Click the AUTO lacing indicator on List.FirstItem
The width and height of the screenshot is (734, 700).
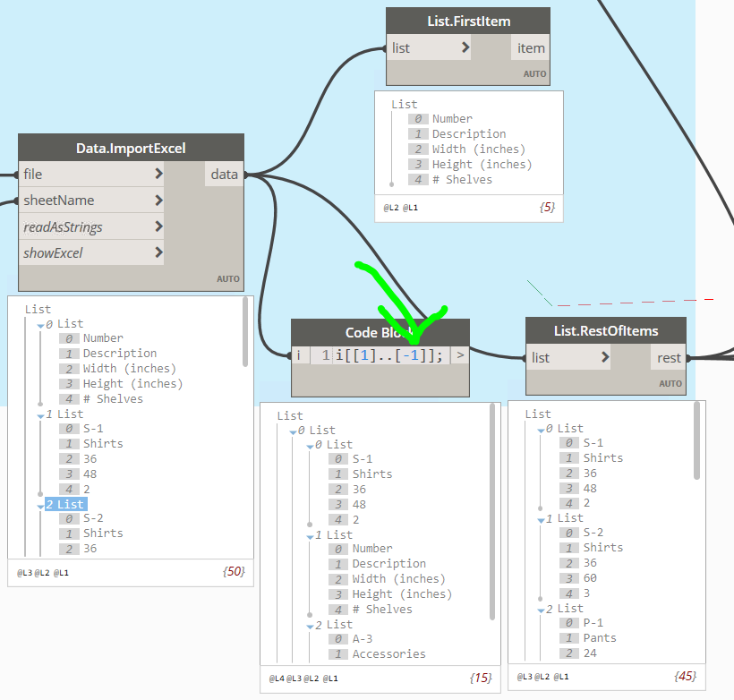[x=534, y=74]
